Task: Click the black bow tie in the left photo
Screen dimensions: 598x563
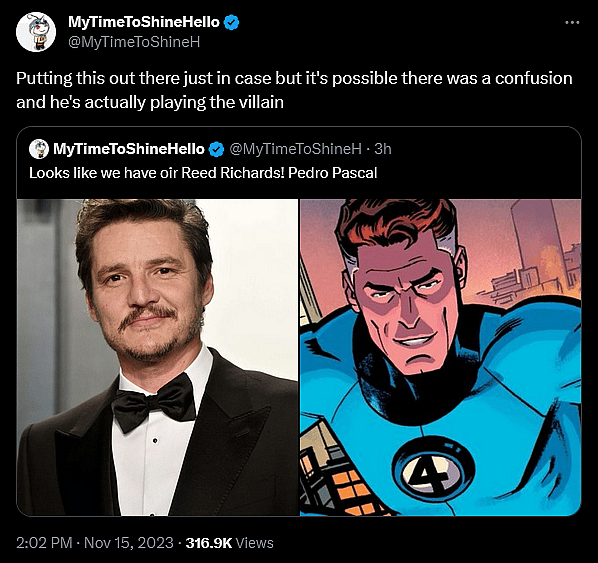Action: click(x=153, y=404)
